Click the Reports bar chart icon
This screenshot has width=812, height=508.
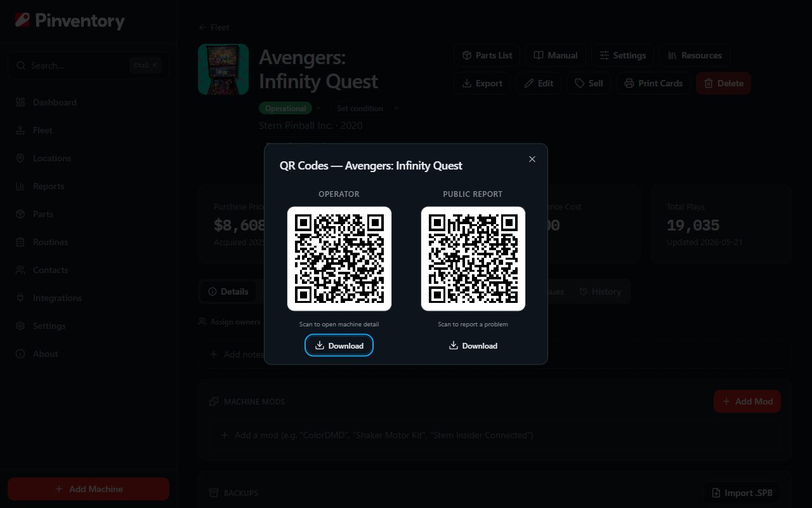20,186
